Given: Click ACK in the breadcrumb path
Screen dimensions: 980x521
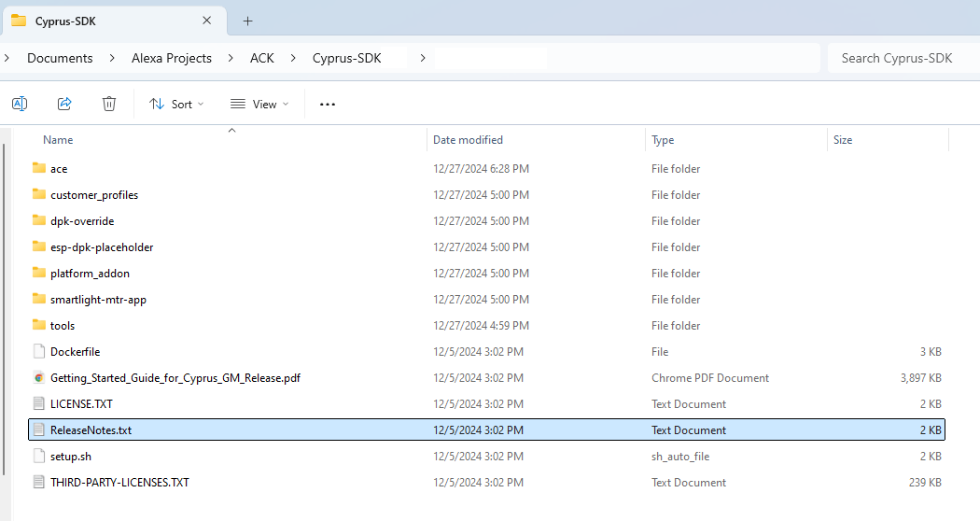Looking at the screenshot, I should [262, 58].
